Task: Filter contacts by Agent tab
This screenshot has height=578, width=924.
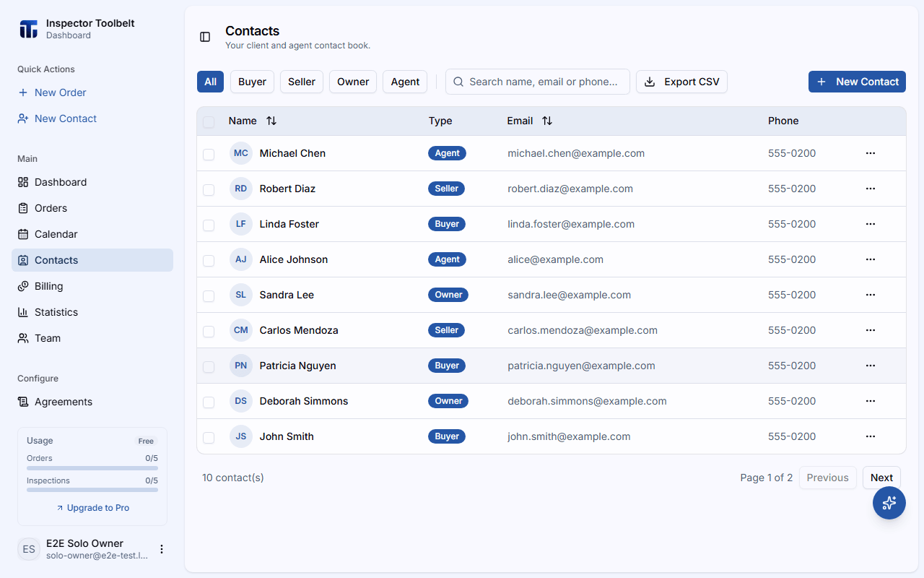Action: coord(405,82)
